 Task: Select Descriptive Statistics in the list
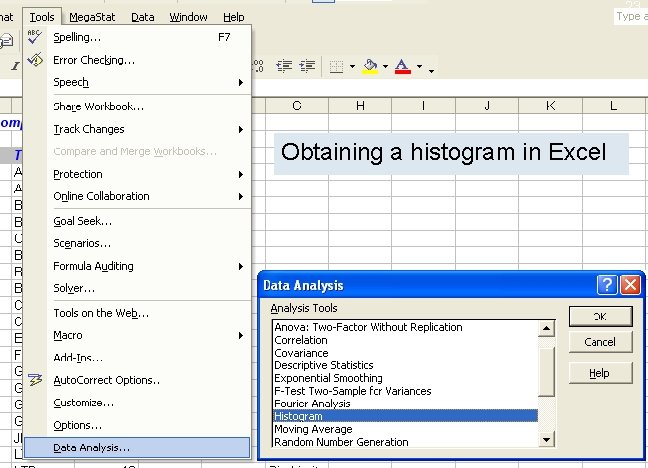[x=405, y=365]
